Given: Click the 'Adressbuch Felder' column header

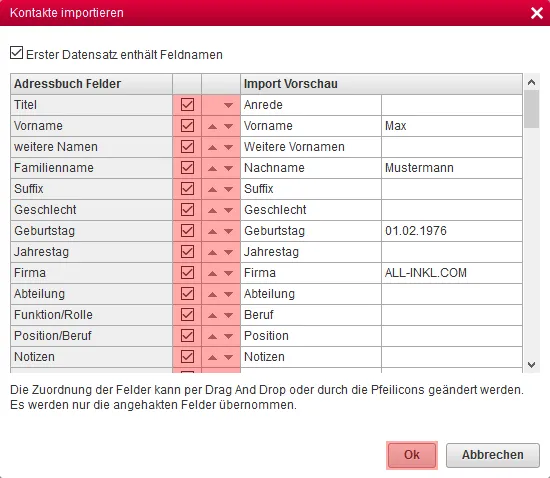Looking at the screenshot, I should 92,84.
